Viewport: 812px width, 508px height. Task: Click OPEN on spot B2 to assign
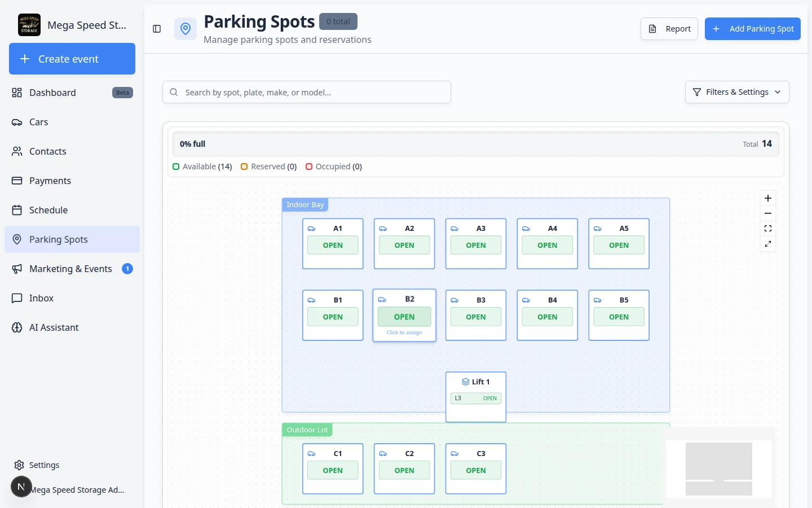point(404,317)
